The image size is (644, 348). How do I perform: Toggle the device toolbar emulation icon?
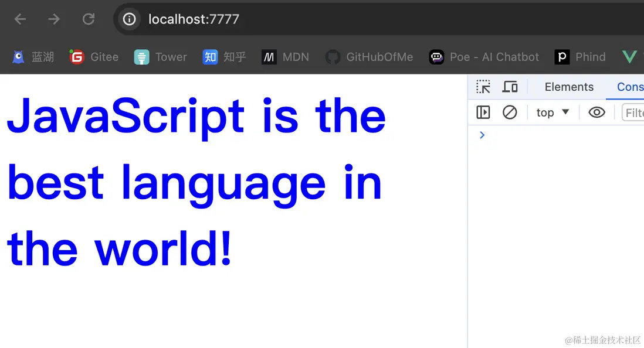[510, 87]
